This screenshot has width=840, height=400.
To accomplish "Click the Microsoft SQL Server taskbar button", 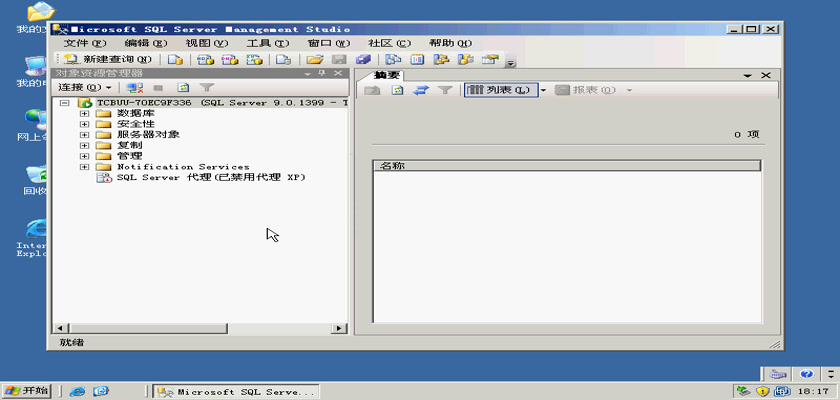I will [236, 391].
